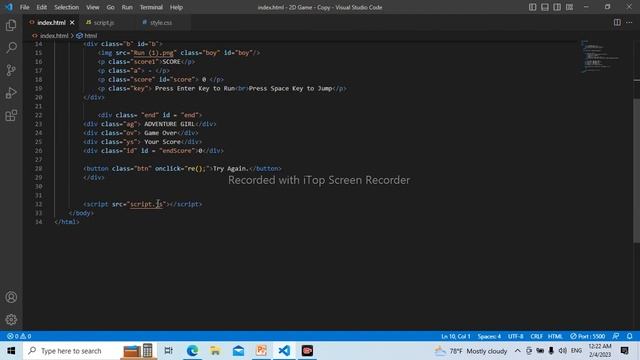640x360 pixels.
Task: Change file encoding UTF-8
Action: [516, 336]
